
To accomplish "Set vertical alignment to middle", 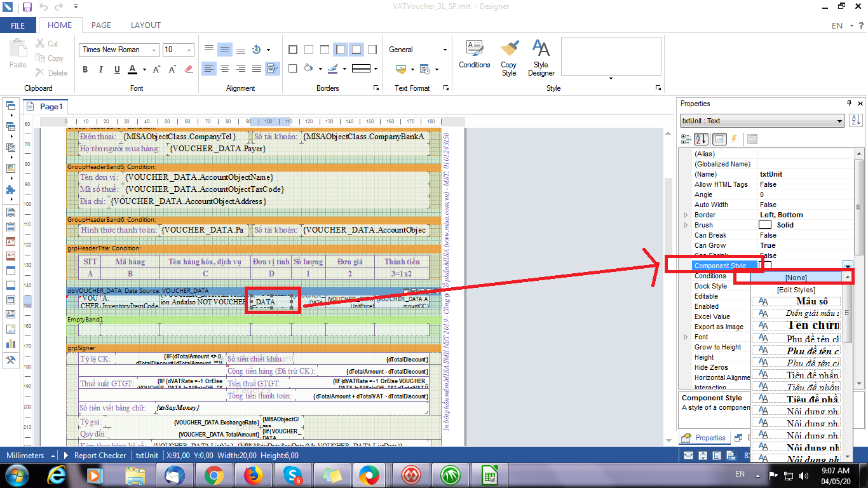I will [225, 50].
